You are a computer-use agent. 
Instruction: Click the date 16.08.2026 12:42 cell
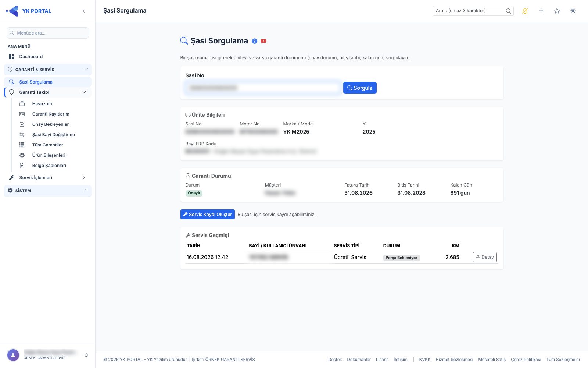point(207,257)
